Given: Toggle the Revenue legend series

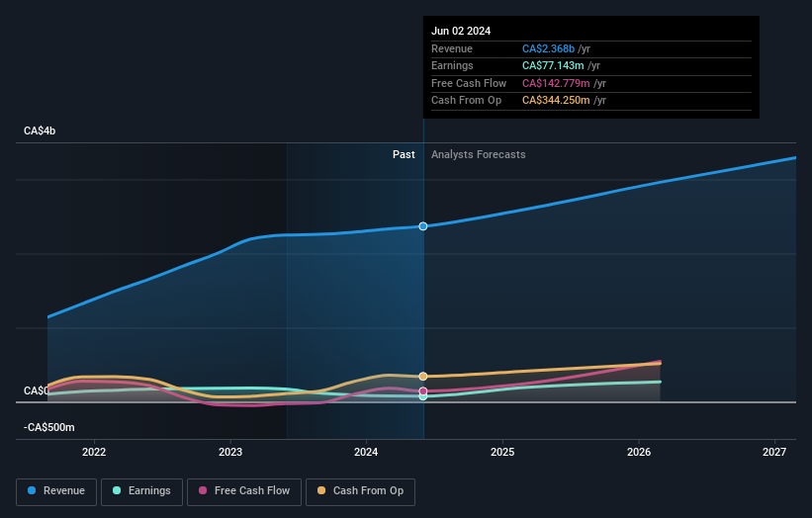Looking at the screenshot, I should click(56, 491).
